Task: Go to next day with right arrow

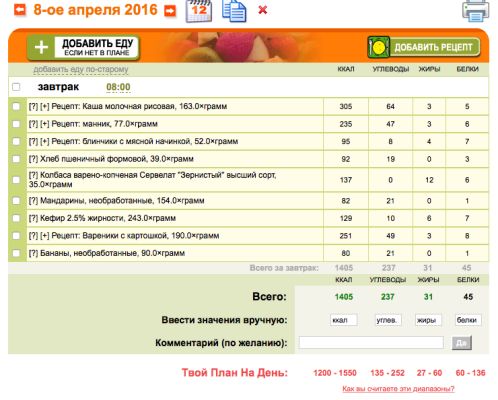Action: (170, 10)
